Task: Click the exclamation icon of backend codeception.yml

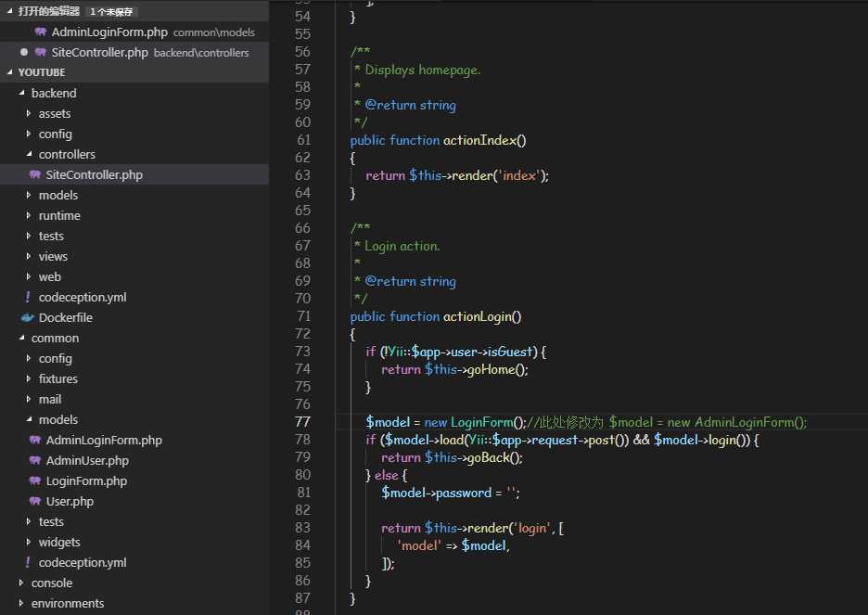Action: click(28, 297)
